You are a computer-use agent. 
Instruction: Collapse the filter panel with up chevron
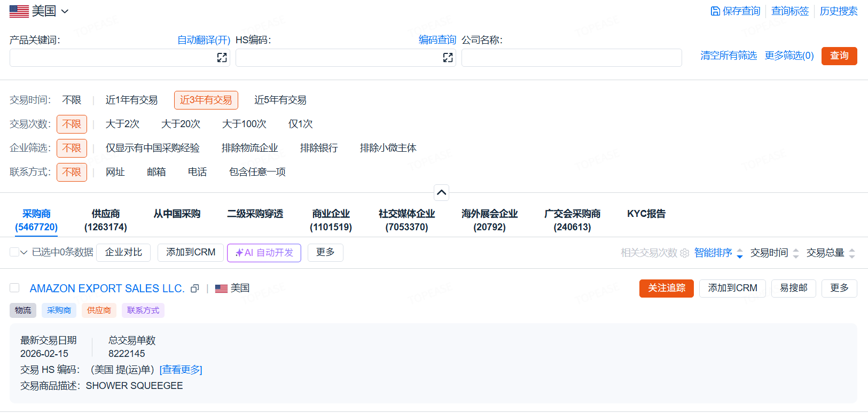(x=441, y=192)
